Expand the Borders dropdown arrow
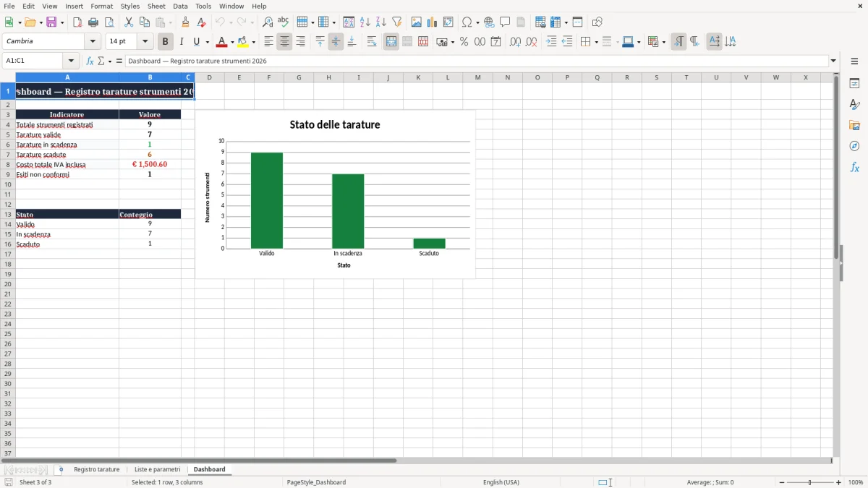 click(x=595, y=42)
